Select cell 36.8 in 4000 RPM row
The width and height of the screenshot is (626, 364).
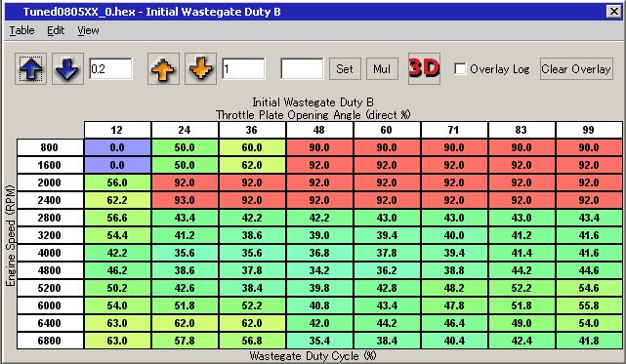319,253
